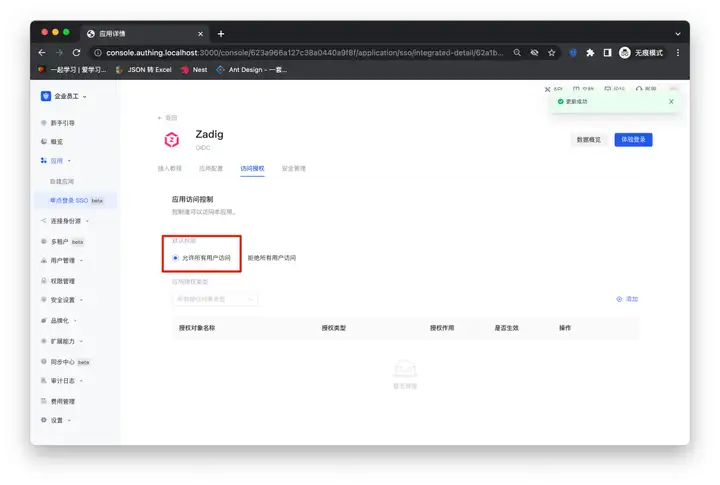
Task: Click the 权限管理 sidebar icon
Action: tap(44, 281)
